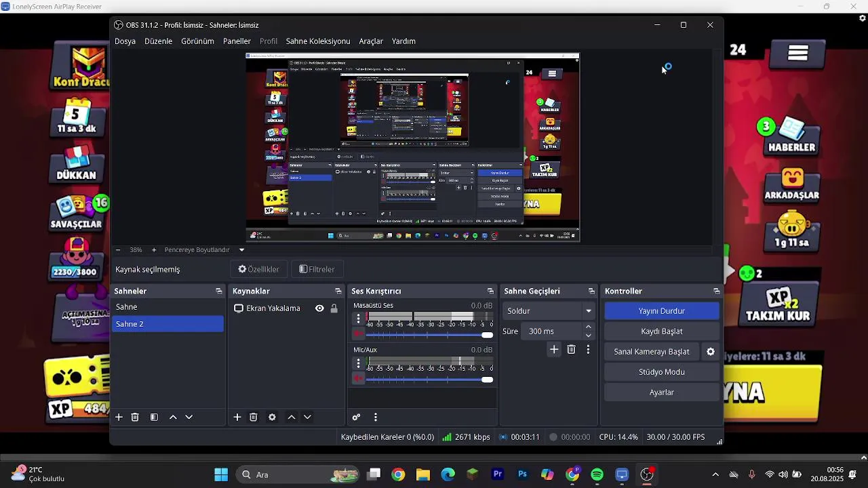Move source down in Kaynaklar panel

point(307,418)
